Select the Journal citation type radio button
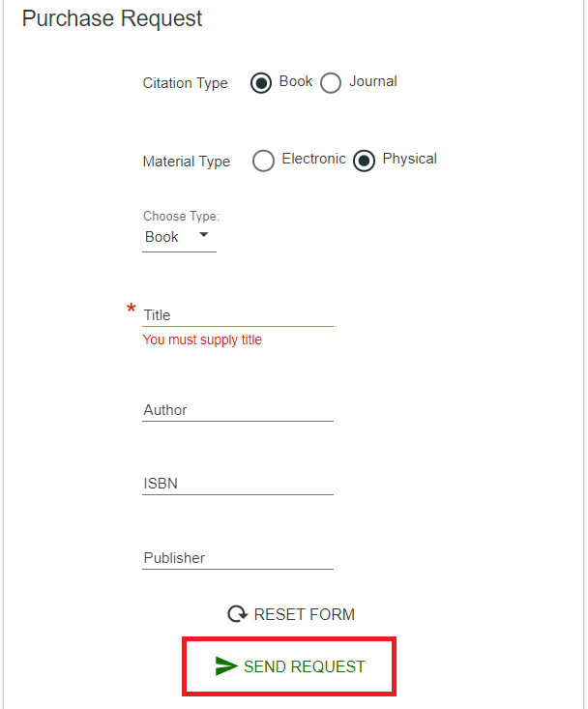Image resolution: width=588 pixels, height=709 pixels. coord(331,83)
